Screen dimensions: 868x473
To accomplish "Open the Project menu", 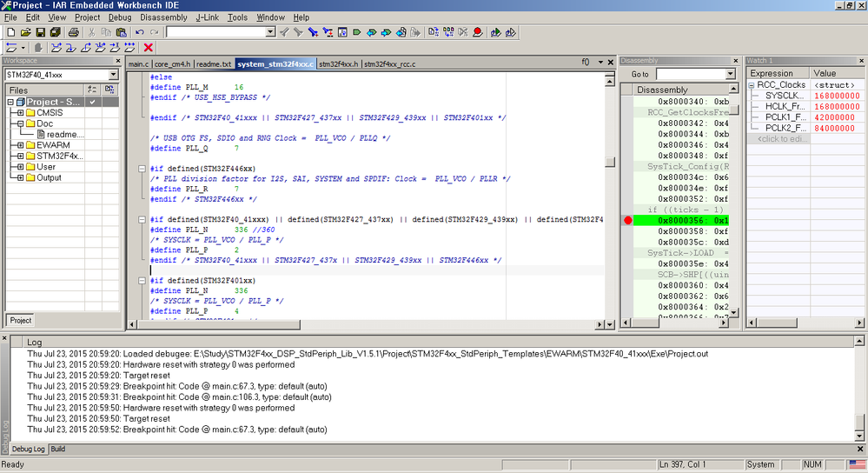I will pyautogui.click(x=88, y=17).
